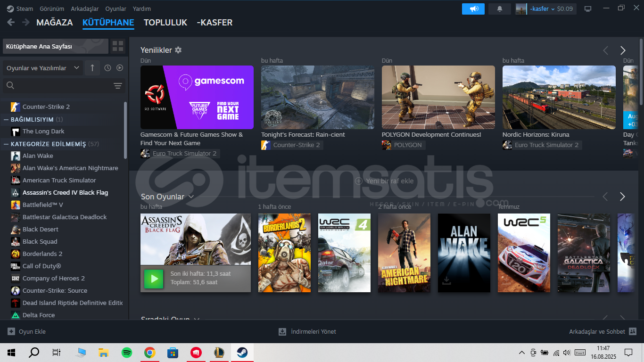Toggle sort direction arrow in sidebar

tap(92, 68)
